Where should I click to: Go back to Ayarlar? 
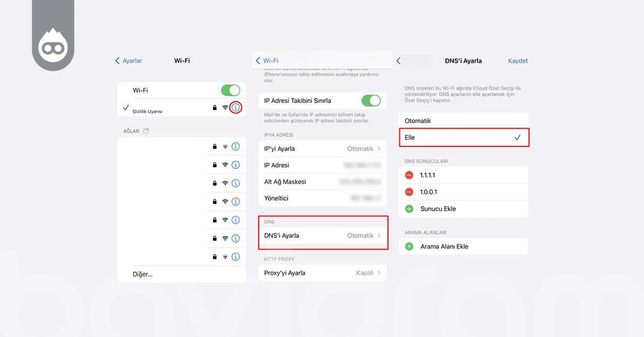[129, 61]
